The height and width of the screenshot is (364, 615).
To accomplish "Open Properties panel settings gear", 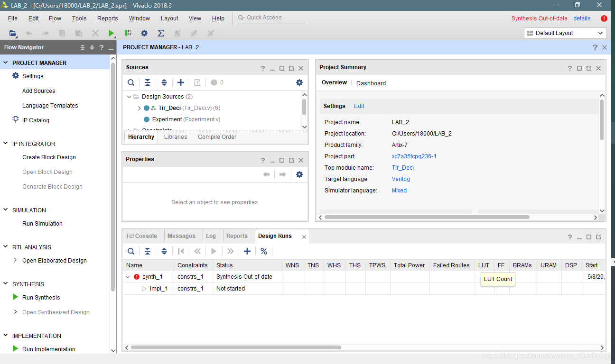I will [299, 174].
